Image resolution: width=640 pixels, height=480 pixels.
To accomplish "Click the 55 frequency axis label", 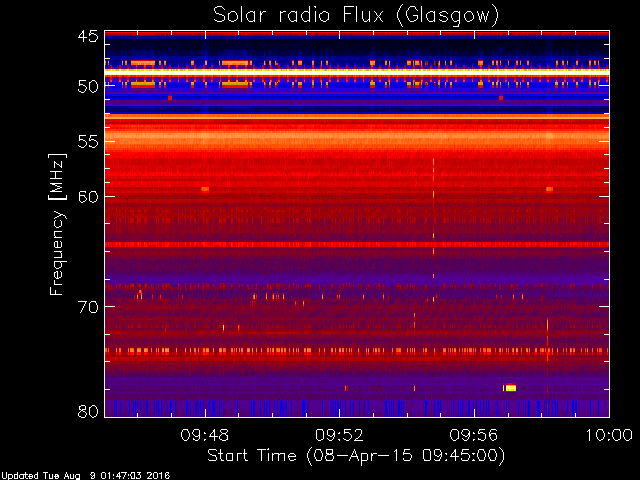I will [x=88, y=142].
